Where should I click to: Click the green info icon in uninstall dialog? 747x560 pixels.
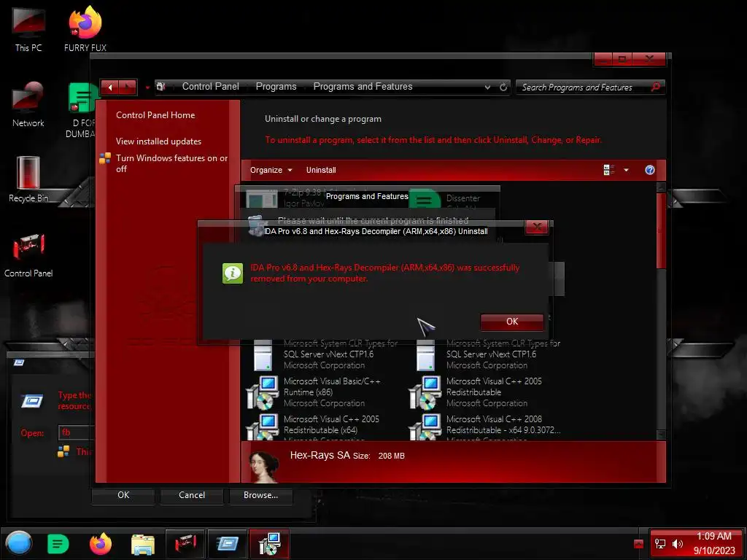[x=233, y=273]
